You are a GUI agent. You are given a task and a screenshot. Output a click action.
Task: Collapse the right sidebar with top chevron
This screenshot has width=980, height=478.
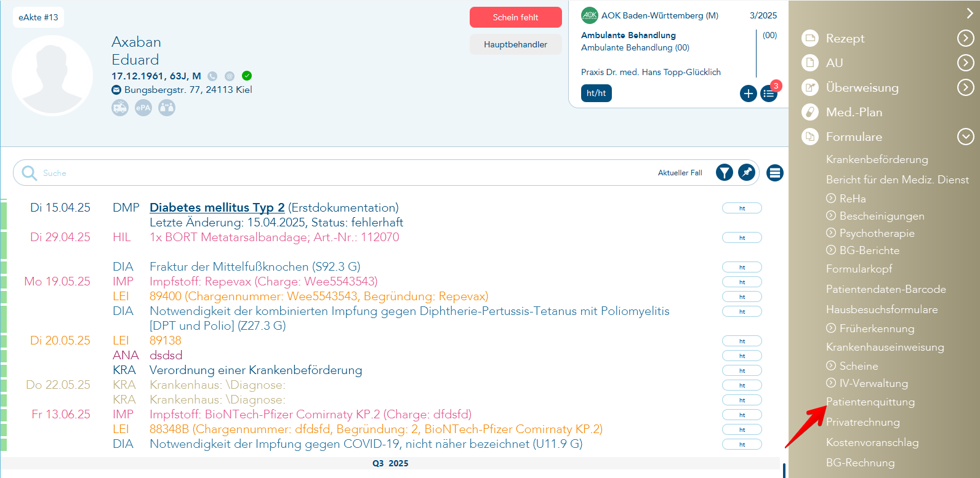pyautogui.click(x=970, y=12)
